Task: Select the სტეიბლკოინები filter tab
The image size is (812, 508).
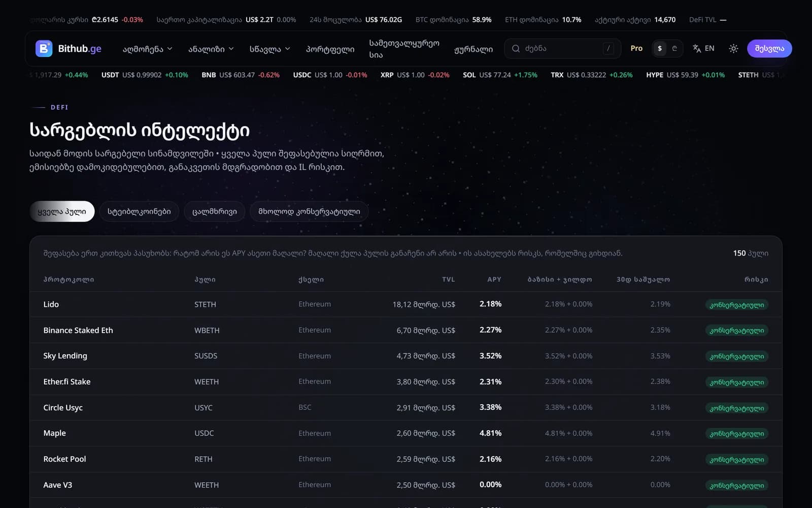Action: 139,211
